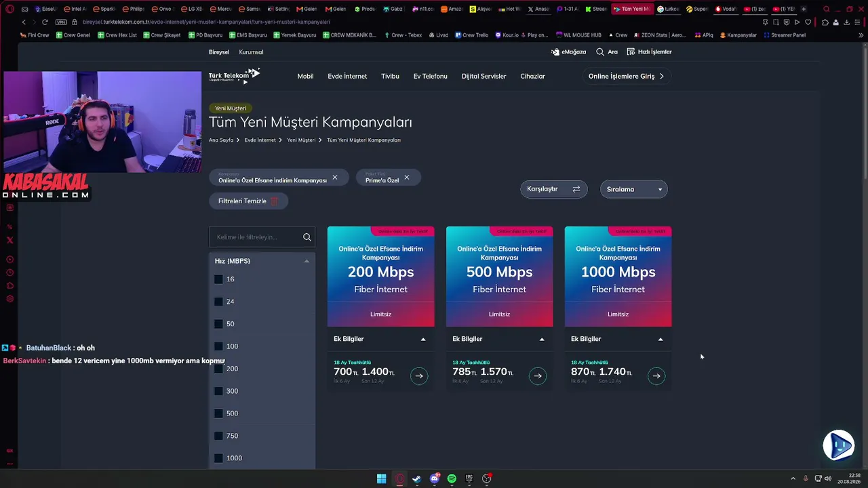Collapse Ek Bilgiler on the 200 Mbps card
This screenshot has height=488, width=868.
423,339
